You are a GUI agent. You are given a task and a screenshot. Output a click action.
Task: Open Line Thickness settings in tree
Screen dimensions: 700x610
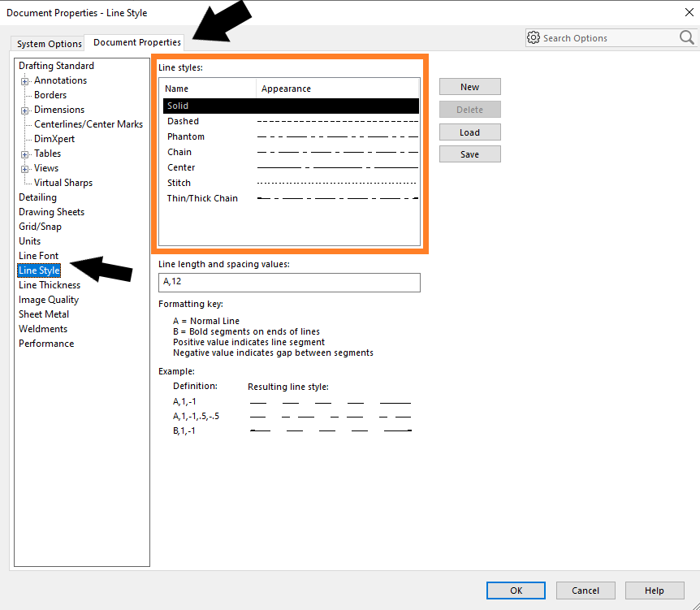[x=50, y=285]
